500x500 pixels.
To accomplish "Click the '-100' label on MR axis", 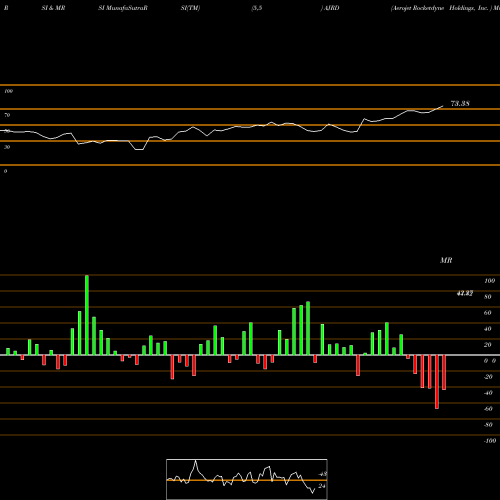I will pos(490,441).
